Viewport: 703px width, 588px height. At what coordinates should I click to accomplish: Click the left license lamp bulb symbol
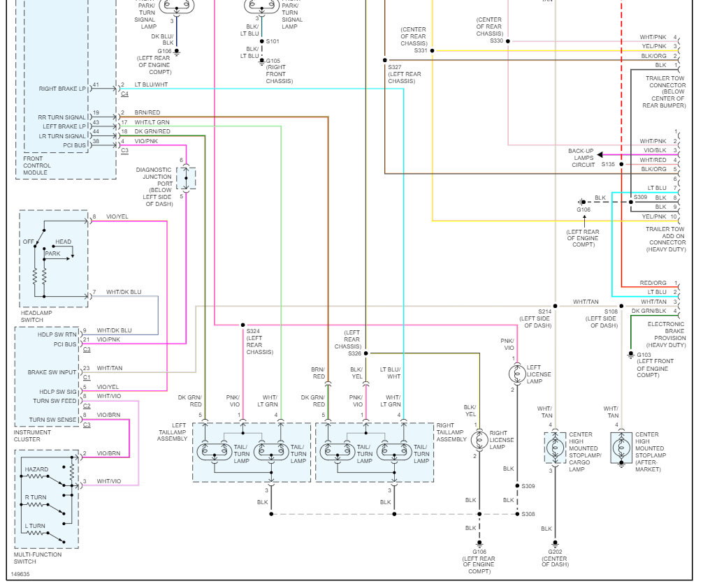[x=517, y=374]
